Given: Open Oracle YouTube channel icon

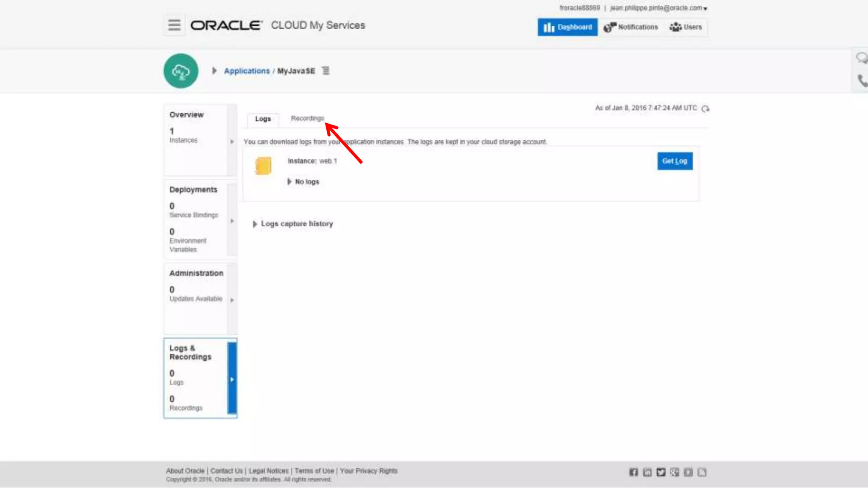Looking at the screenshot, I should coord(688,472).
